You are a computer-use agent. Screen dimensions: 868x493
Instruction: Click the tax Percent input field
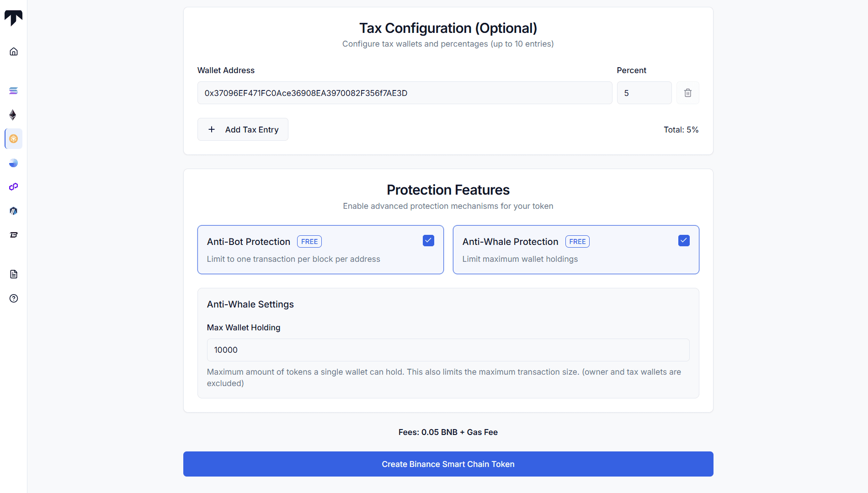point(644,93)
